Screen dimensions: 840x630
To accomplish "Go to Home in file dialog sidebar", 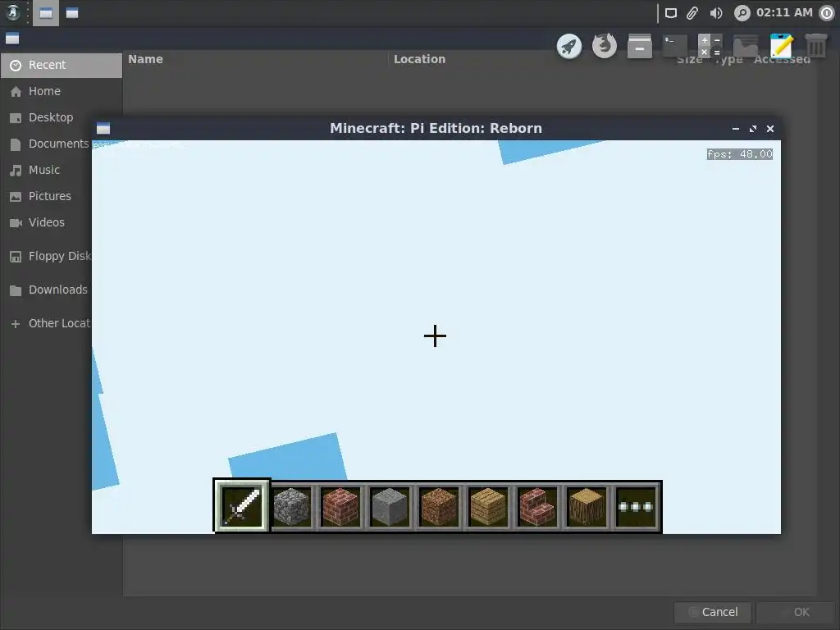I will pos(61,91).
